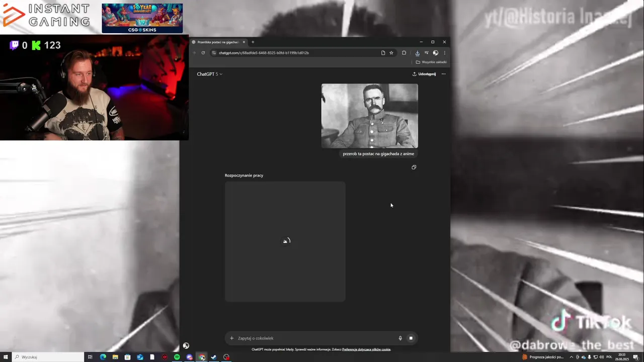Open the browser profile avatar
The width and height of the screenshot is (644, 362).
click(x=435, y=53)
